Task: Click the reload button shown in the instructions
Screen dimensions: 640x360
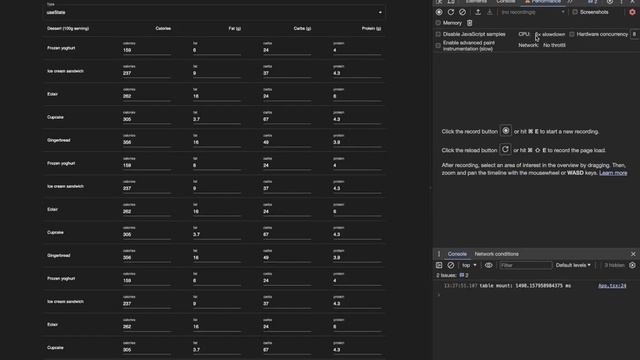Action: point(505,149)
